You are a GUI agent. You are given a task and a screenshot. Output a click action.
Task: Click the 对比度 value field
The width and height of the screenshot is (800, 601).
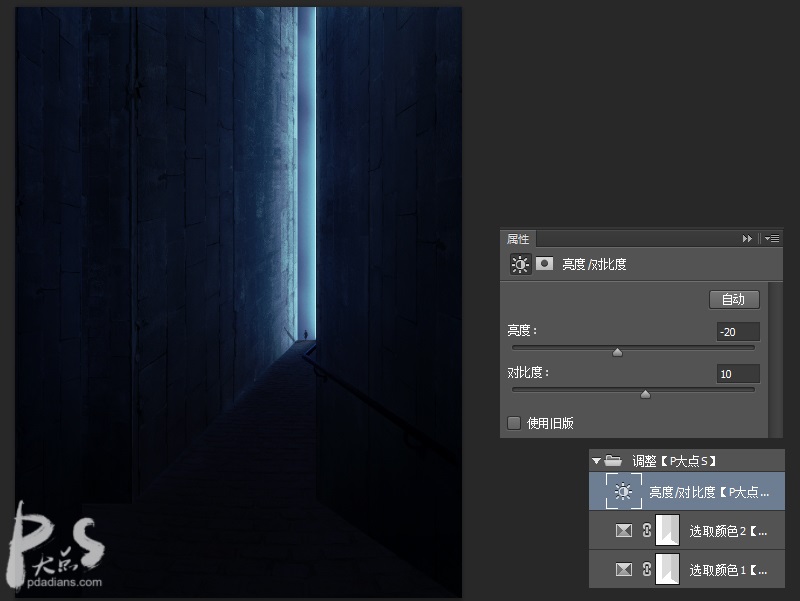tap(738, 373)
